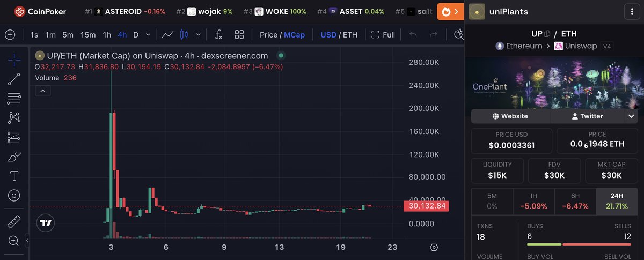Select the 1h timeframe
Screen dimensions: 644x260
pyautogui.click(x=107, y=35)
